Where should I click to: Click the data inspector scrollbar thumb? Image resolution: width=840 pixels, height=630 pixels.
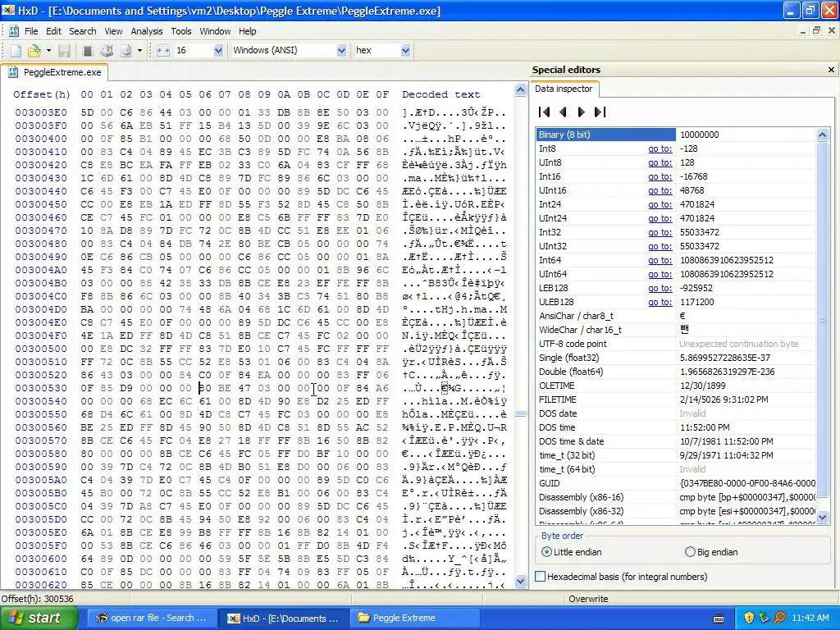pos(822,321)
